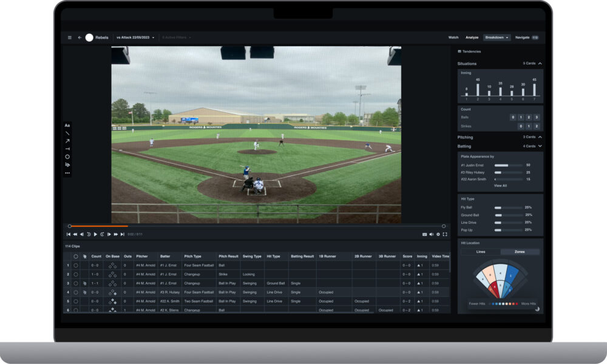Image resolution: width=607 pixels, height=364 pixels.
Task: Select the line drawing tool
Action: coord(68,133)
